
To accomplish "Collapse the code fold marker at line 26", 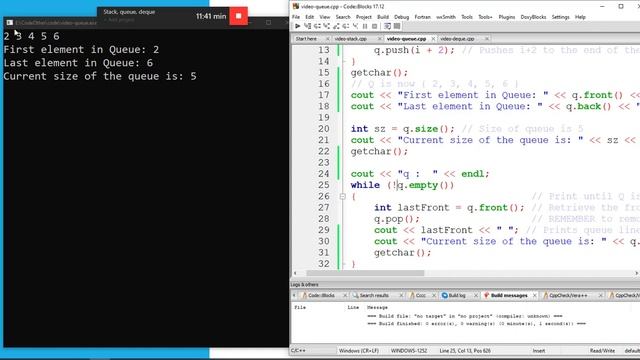I will coord(342,197).
